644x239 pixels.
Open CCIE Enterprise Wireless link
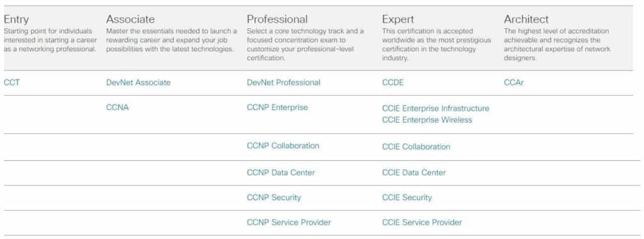[x=427, y=120]
